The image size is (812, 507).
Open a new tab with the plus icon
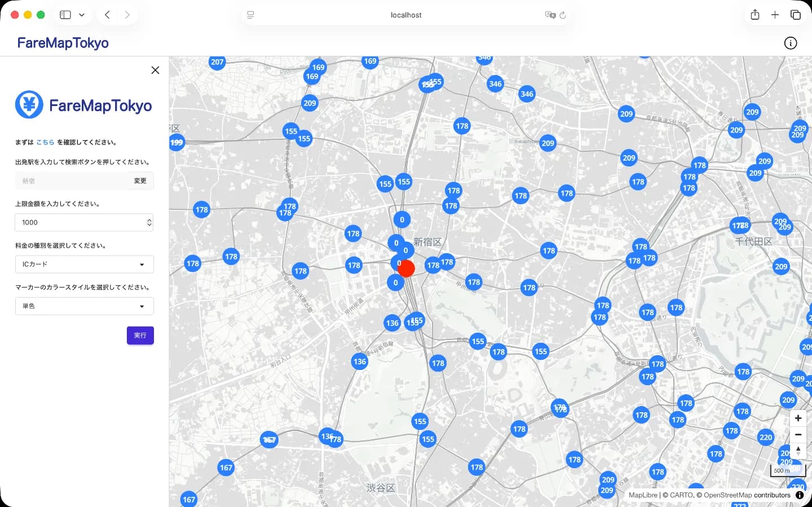click(x=775, y=15)
